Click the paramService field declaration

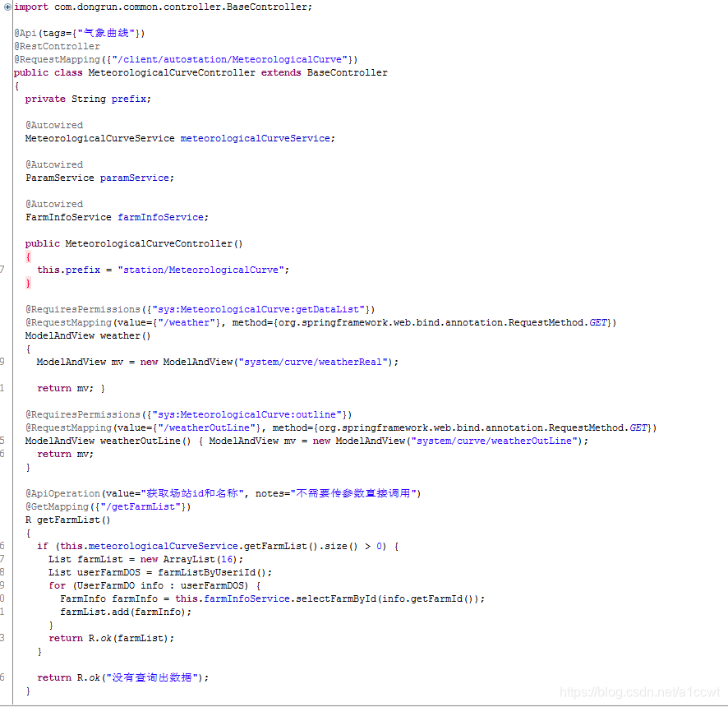99,178
